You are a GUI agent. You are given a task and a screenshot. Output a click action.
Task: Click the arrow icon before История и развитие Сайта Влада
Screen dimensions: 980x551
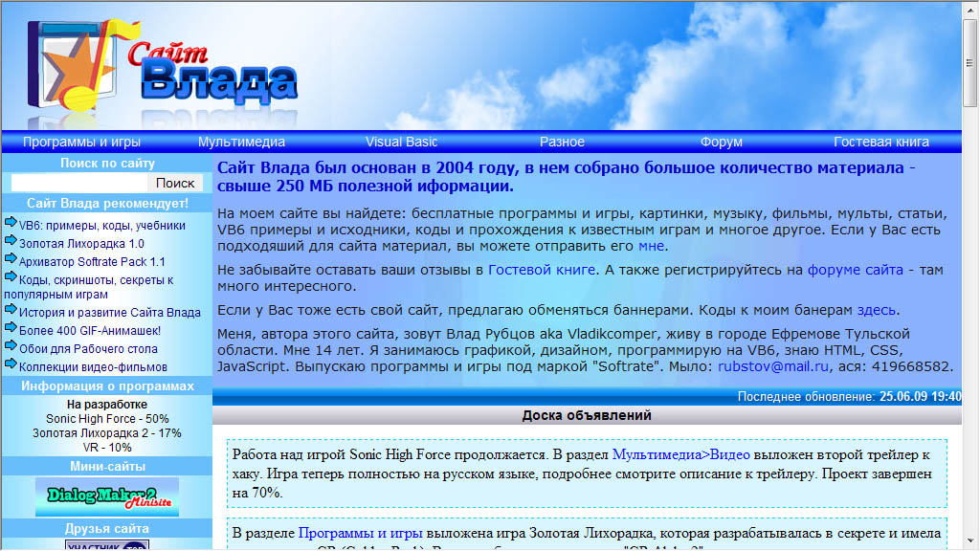click(x=11, y=311)
